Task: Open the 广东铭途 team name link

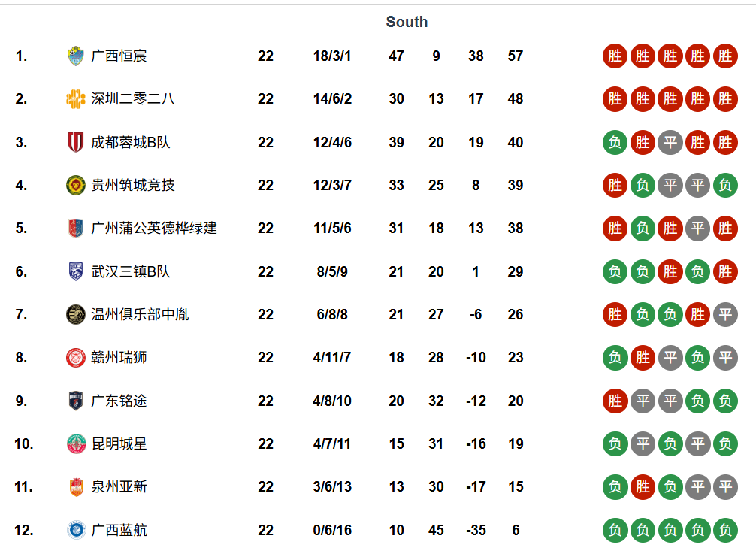Action: click(x=119, y=401)
